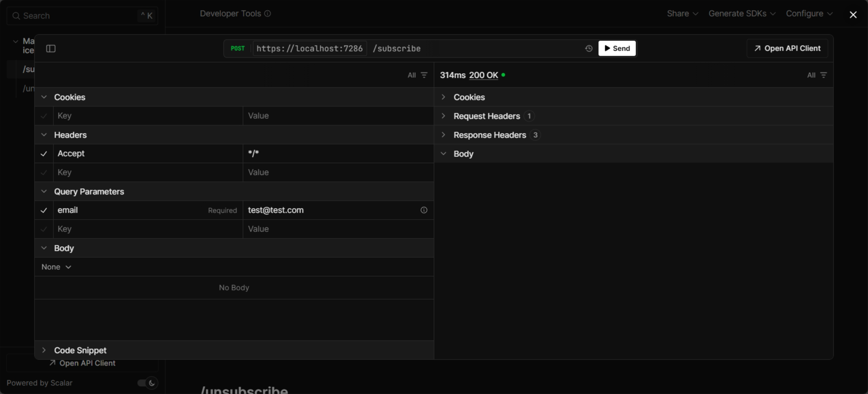The height and width of the screenshot is (394, 868).
Task: Open request history clock icon
Action: click(589, 48)
